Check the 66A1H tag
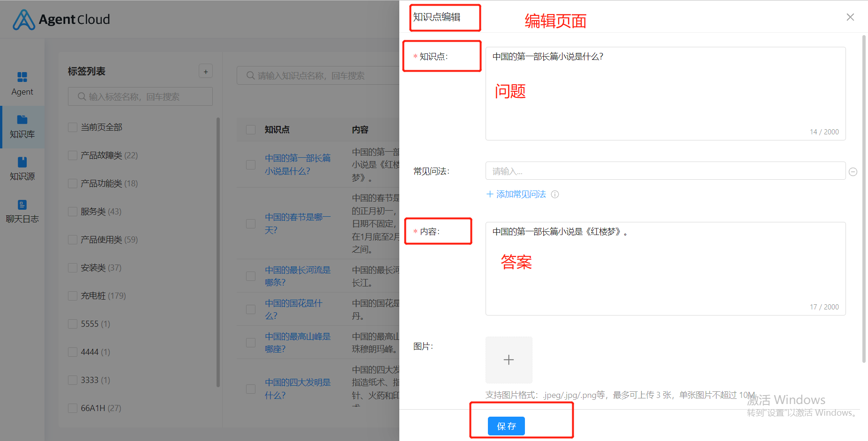 click(73, 408)
